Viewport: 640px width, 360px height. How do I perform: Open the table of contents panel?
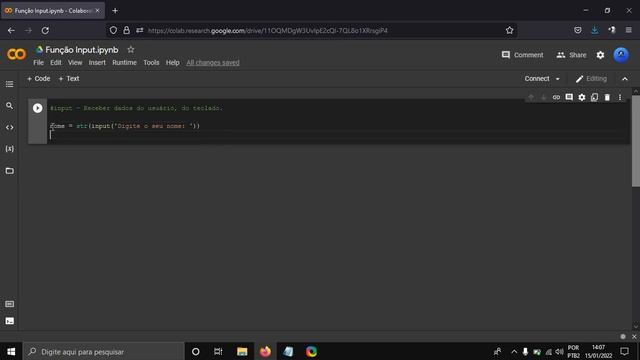point(9,84)
